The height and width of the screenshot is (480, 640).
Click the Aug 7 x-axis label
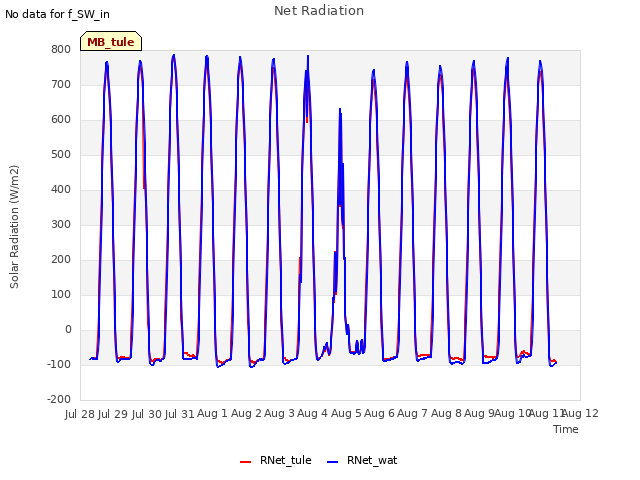pyautogui.click(x=412, y=414)
